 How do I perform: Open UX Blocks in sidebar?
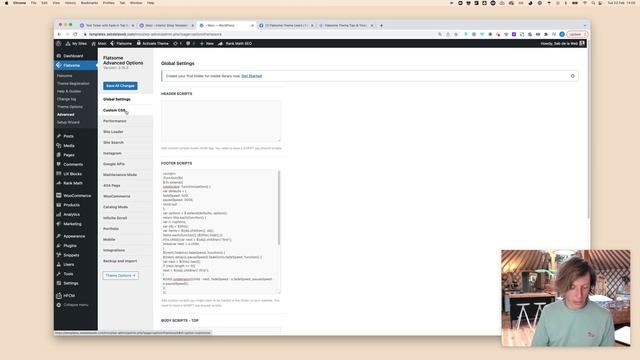pos(72,174)
